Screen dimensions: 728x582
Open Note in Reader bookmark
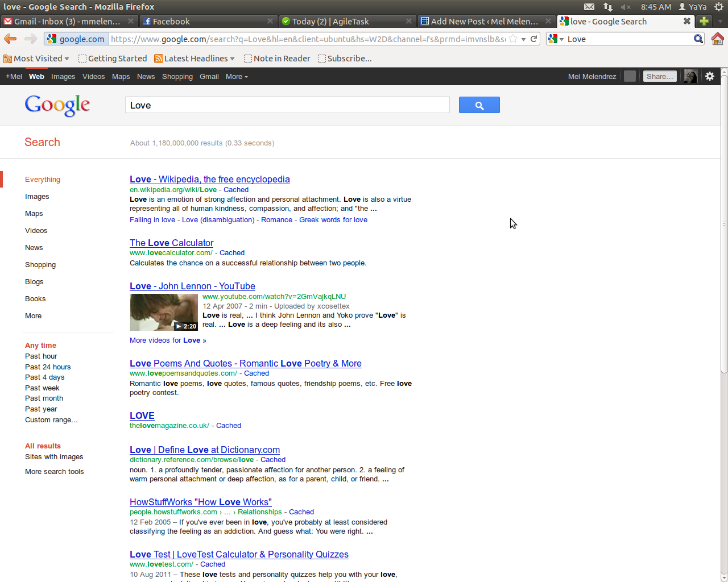click(x=277, y=59)
